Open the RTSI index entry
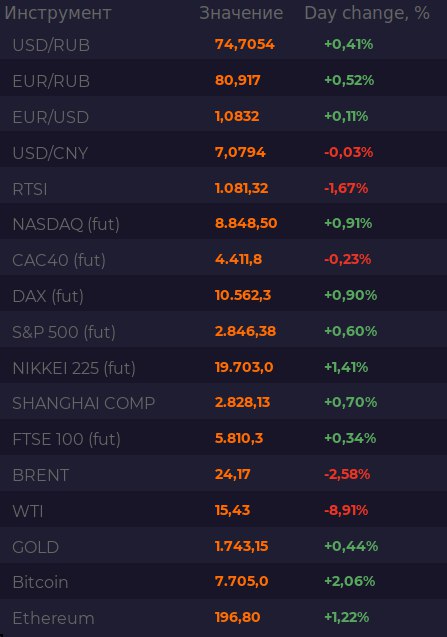Viewport: 447px width, 637px height. (x=224, y=188)
